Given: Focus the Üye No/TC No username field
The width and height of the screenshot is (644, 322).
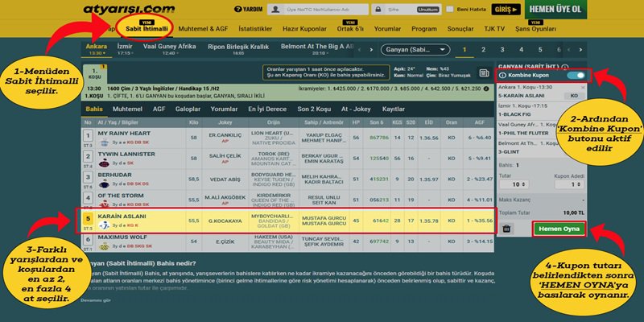Looking at the screenshot, I should coord(317,9).
